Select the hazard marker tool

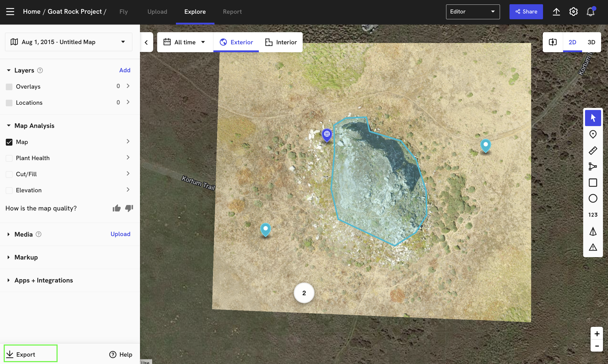592,247
